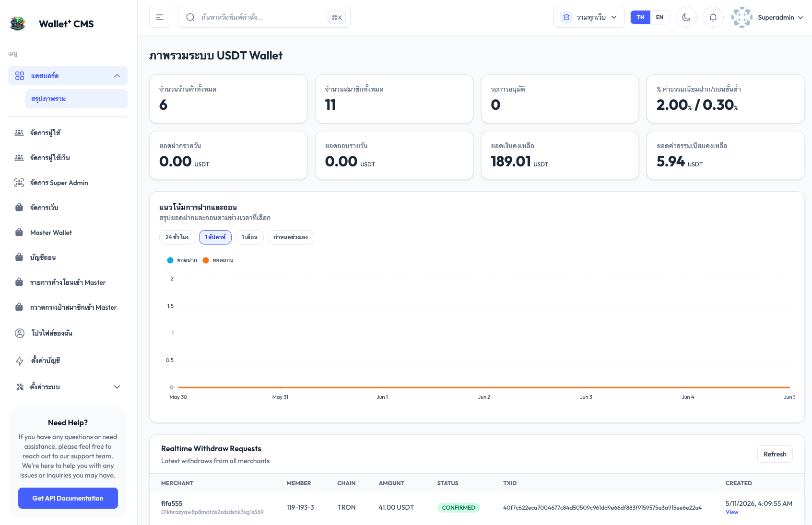The image size is (812, 525).
Task: Click the ยอดค่าธรรมเนียมคงเหลือ 5.94 card
Action: point(725,155)
